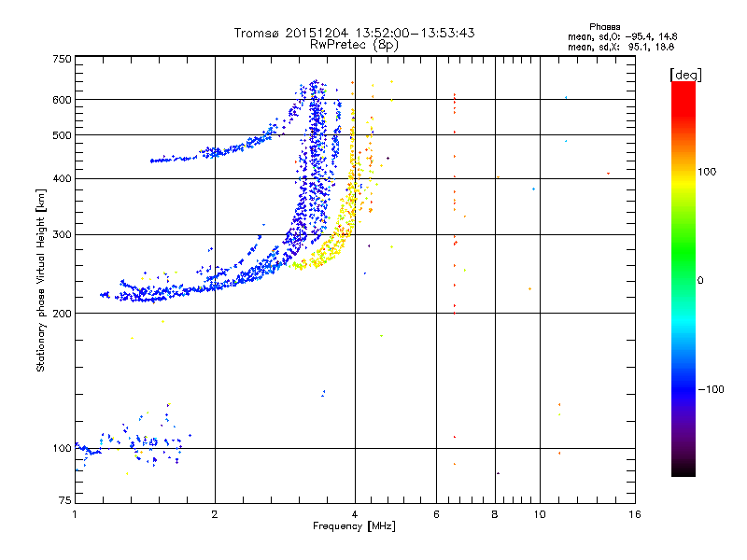Viewport: 747px width, 560px height.
Task: Click the y-axis label "75"
Action: tap(64, 500)
